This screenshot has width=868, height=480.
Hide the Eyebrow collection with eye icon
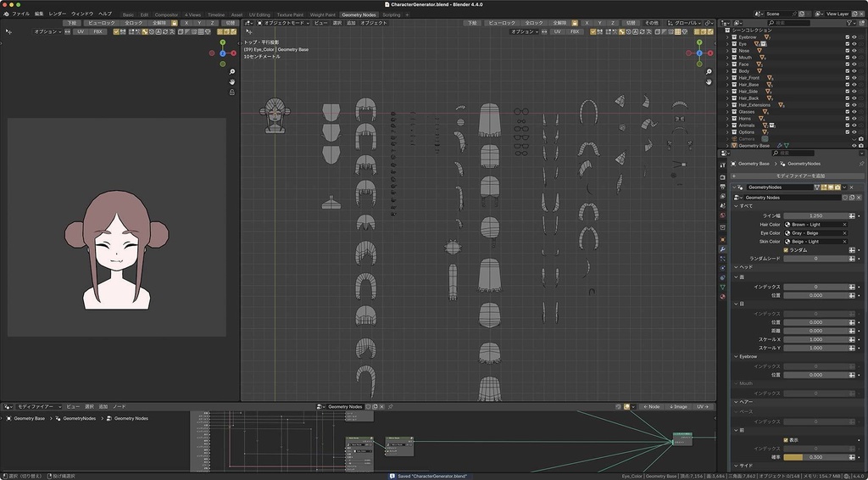tap(854, 37)
